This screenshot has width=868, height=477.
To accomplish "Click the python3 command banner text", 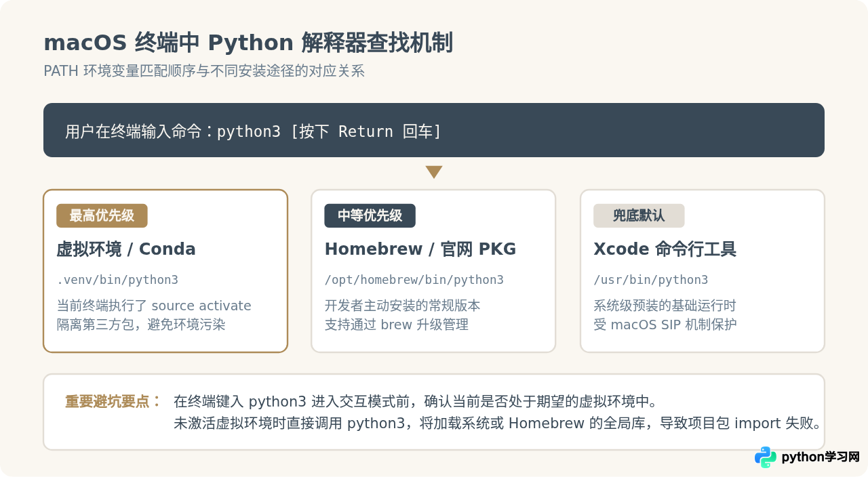I will [253, 131].
